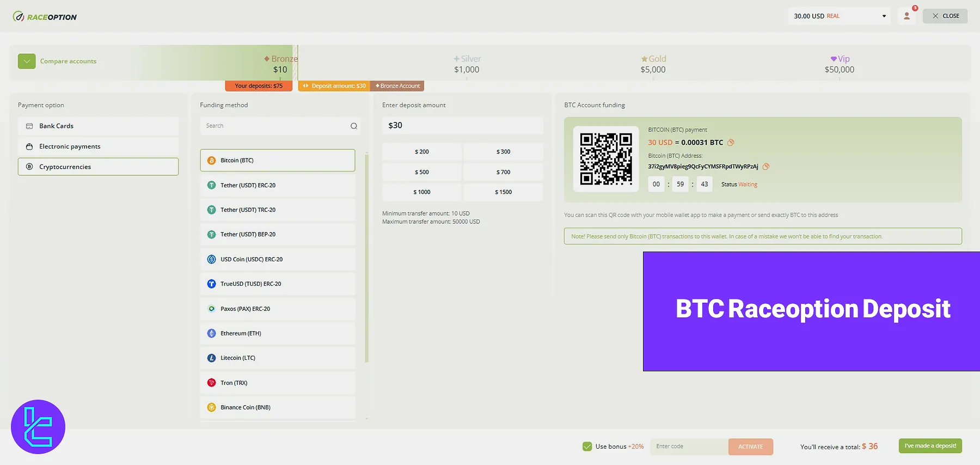The width and height of the screenshot is (980, 465).
Task: Select Ethereum (ETH) label
Action: pos(241,333)
